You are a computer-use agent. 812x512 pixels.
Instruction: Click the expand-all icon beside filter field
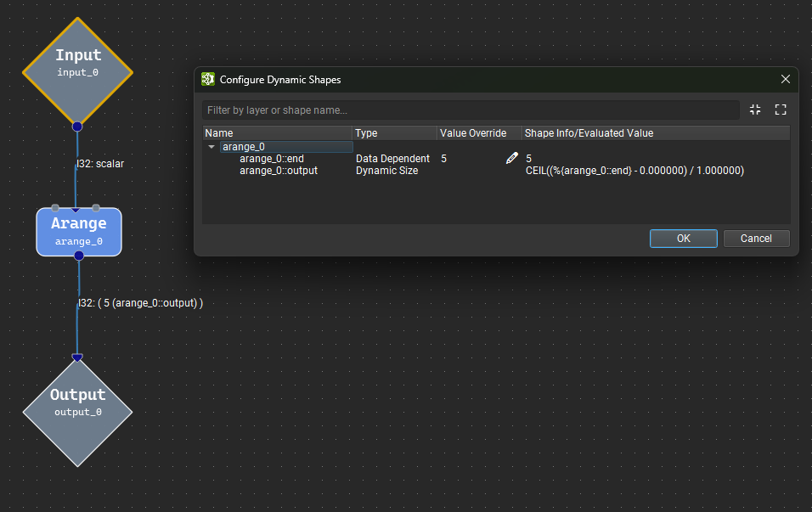pyautogui.click(x=781, y=110)
